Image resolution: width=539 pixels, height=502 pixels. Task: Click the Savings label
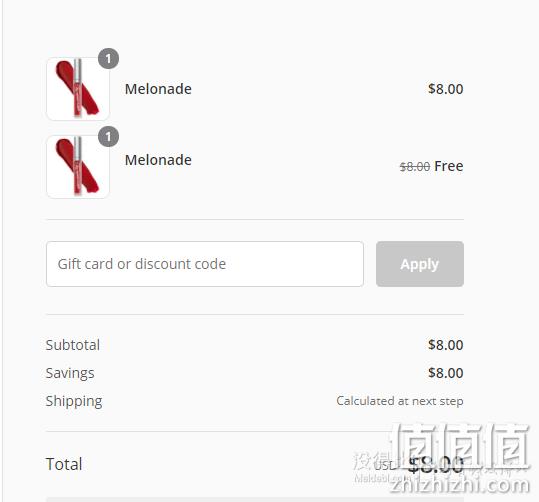(70, 373)
